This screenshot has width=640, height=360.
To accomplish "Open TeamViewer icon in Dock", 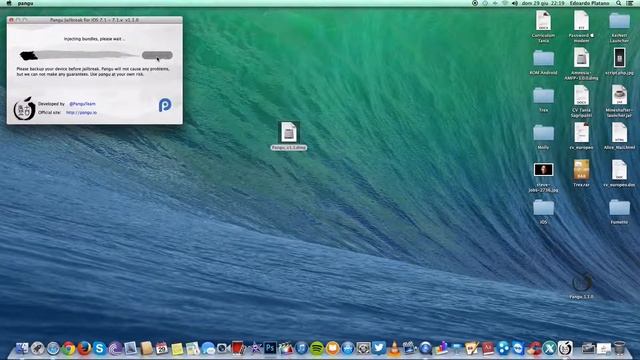I will [x=518, y=348].
